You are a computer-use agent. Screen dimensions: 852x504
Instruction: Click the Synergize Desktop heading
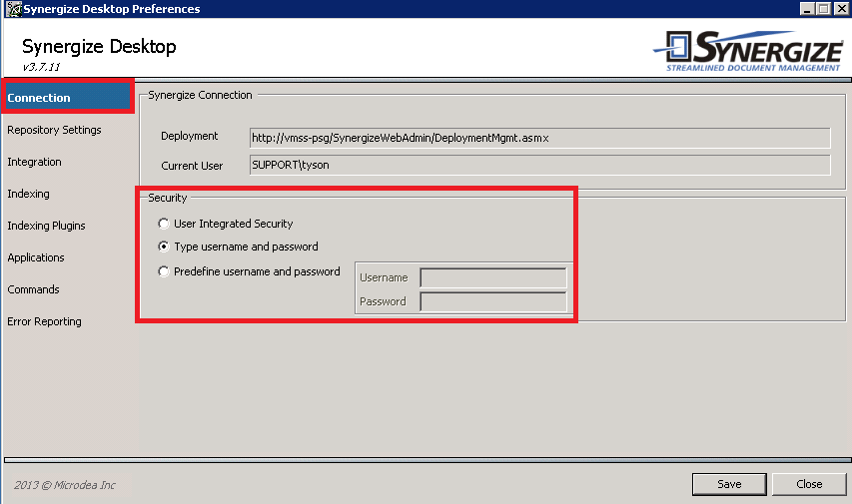pyautogui.click(x=99, y=47)
